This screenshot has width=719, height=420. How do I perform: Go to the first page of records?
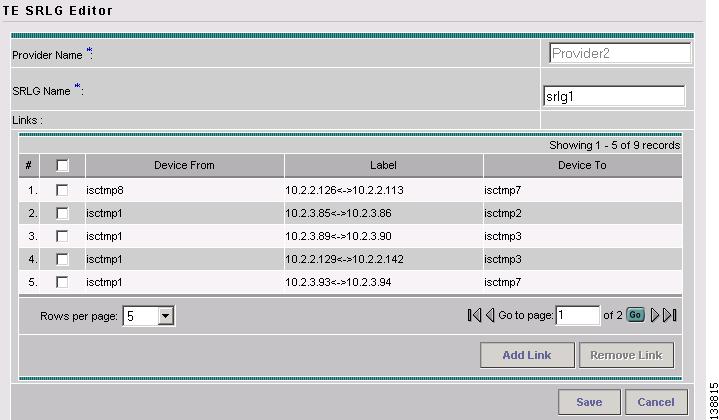click(x=474, y=315)
